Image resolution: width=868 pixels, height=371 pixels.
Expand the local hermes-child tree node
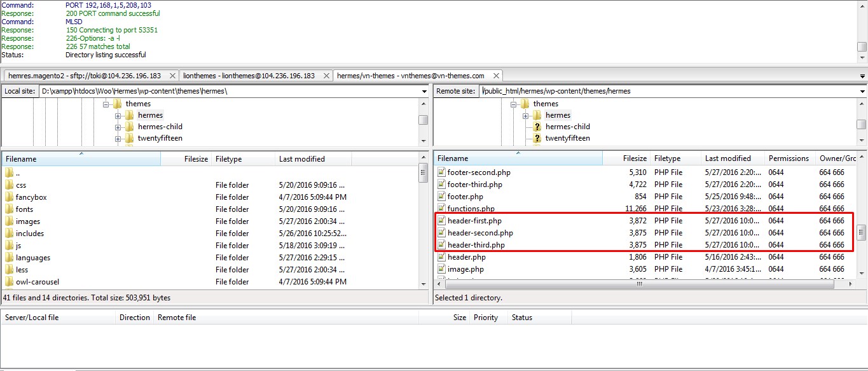point(118,127)
